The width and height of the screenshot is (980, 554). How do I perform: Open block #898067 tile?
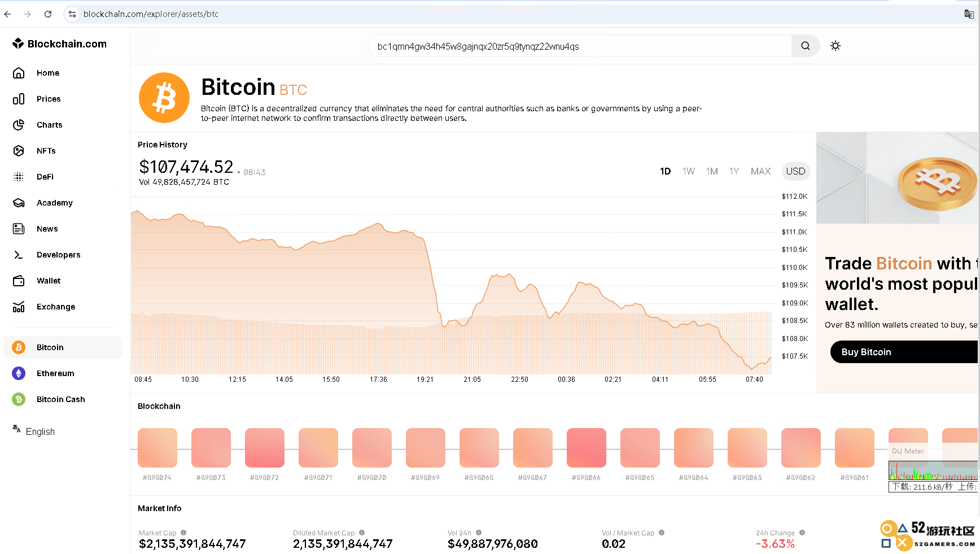pyautogui.click(x=533, y=448)
